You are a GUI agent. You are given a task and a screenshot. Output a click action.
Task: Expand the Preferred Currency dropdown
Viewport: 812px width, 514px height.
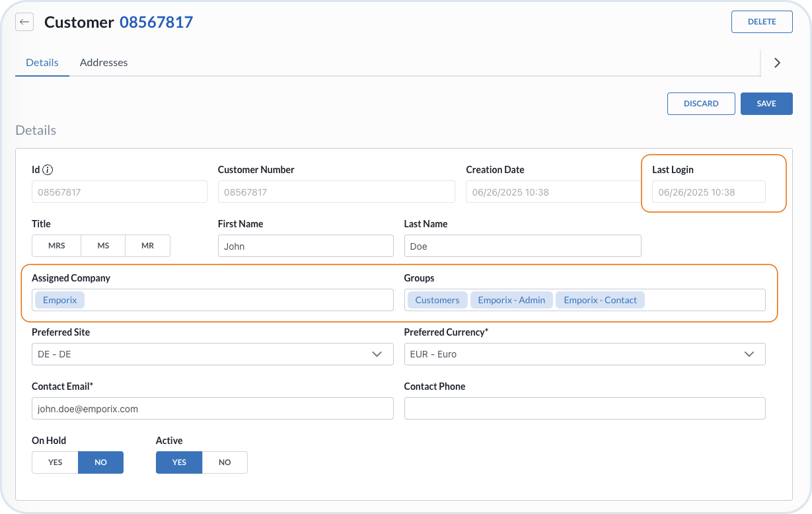click(584, 354)
